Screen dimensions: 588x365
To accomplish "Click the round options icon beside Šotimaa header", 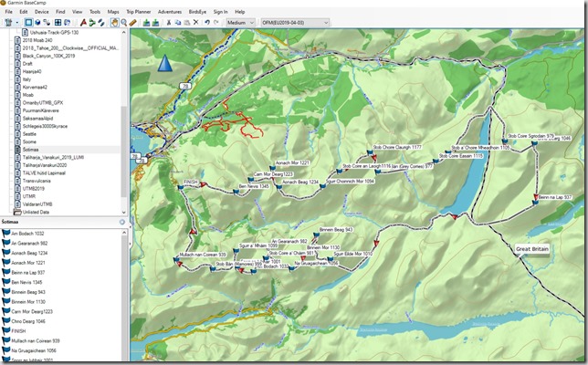I will (x=121, y=223).
